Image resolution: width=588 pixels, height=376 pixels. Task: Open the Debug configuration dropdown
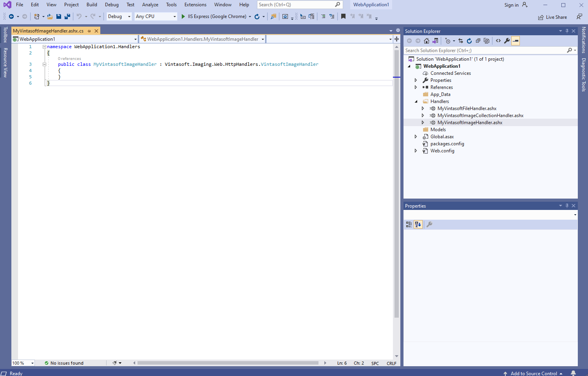pyautogui.click(x=119, y=16)
